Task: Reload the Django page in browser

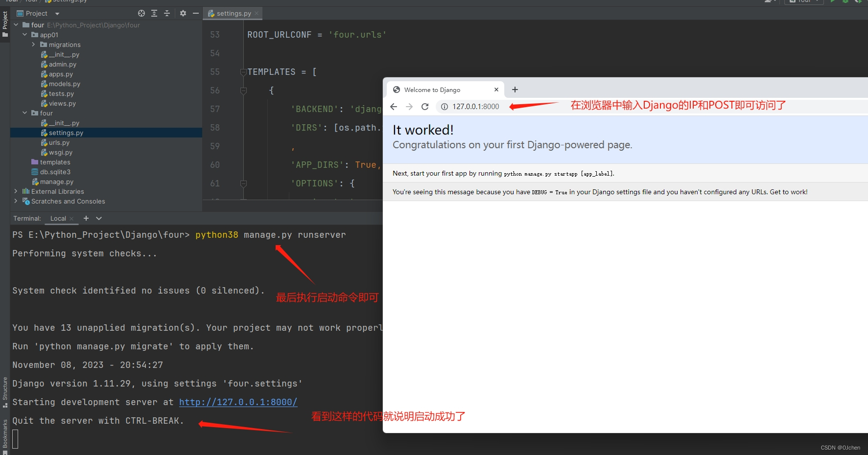Action: click(x=425, y=107)
